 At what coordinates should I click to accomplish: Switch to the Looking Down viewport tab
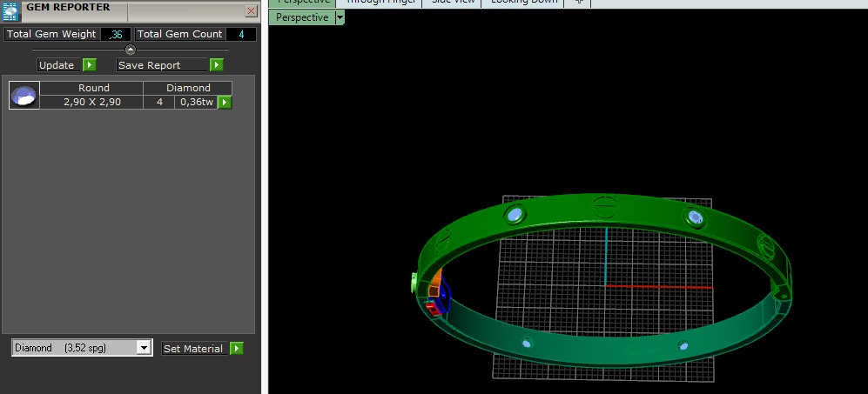(524, 3)
